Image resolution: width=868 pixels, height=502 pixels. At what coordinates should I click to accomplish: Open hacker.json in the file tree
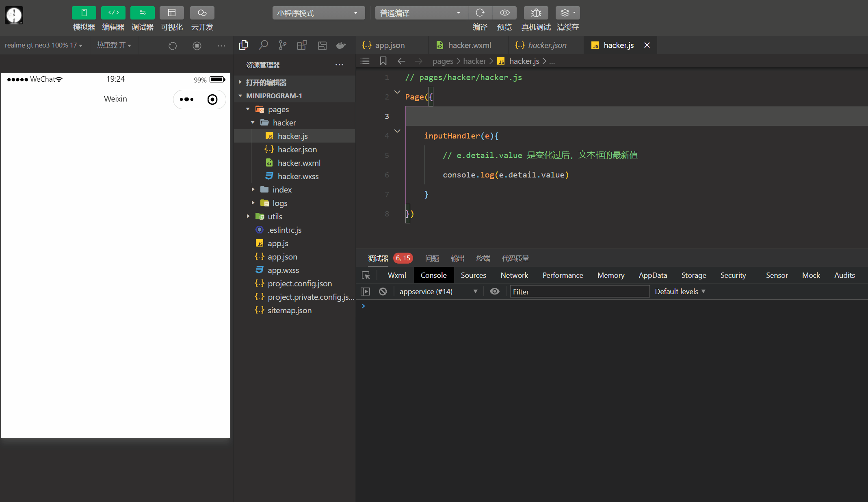click(x=295, y=149)
